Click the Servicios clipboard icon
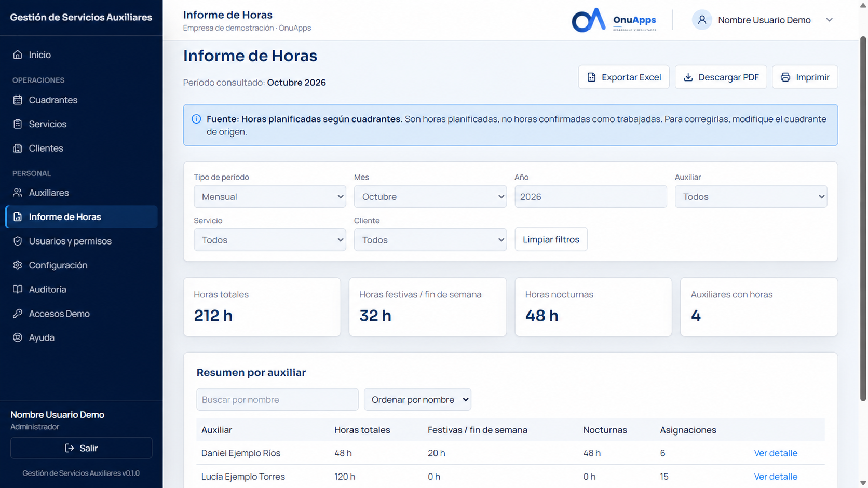868x488 pixels. (x=18, y=124)
